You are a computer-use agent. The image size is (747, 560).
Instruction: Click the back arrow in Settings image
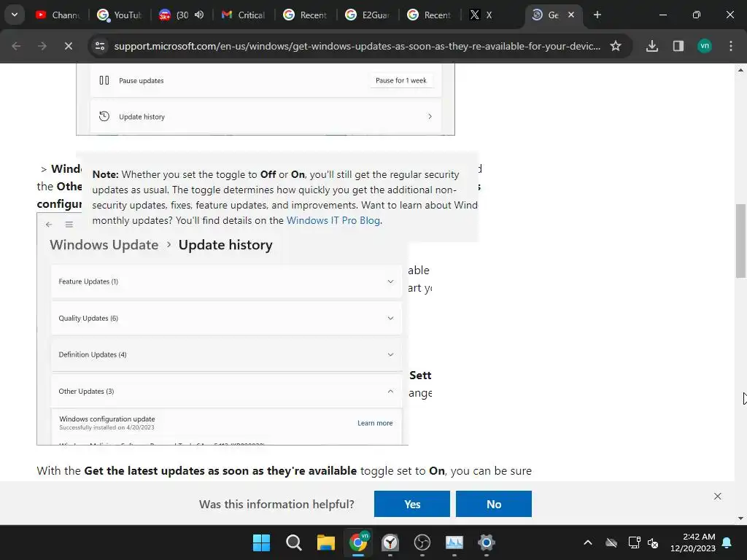(x=49, y=225)
